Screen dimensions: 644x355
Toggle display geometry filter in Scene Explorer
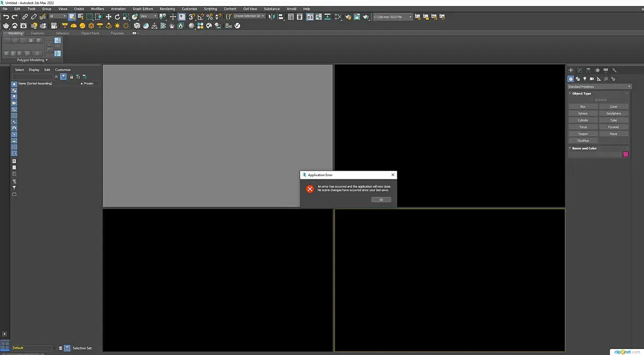pyautogui.click(x=14, y=84)
